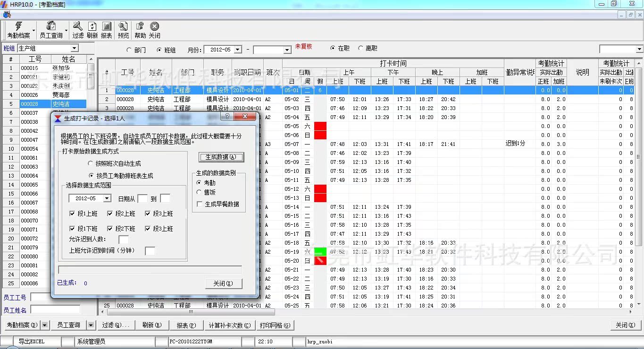The width and height of the screenshot is (644, 349).
Task: Select the 在职 radio button
Action: [x=333, y=48]
